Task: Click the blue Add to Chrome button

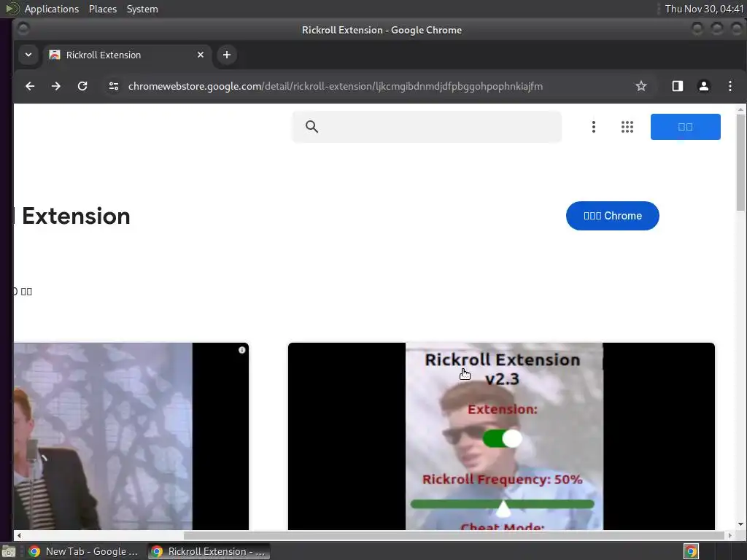Action: tap(612, 216)
